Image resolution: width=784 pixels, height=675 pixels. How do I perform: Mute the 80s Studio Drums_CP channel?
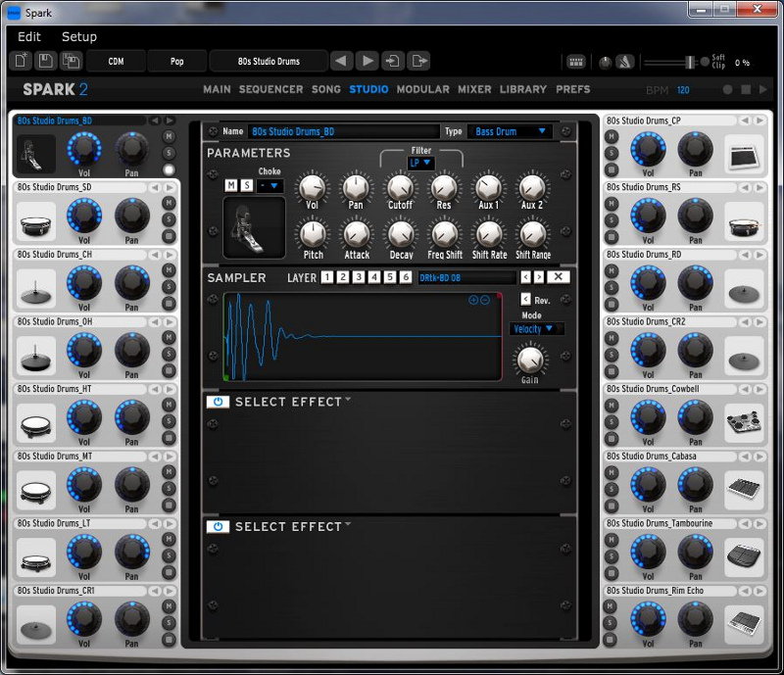pyautogui.click(x=611, y=136)
